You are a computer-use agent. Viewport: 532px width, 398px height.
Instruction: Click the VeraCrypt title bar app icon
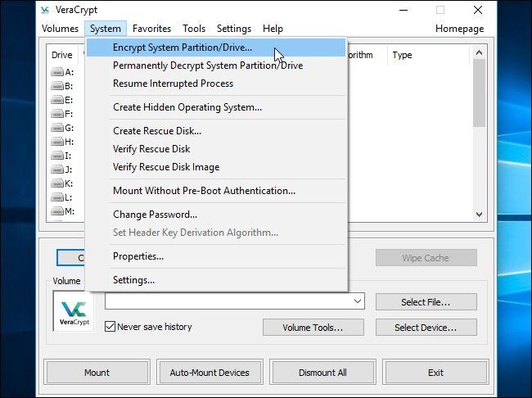(46, 10)
